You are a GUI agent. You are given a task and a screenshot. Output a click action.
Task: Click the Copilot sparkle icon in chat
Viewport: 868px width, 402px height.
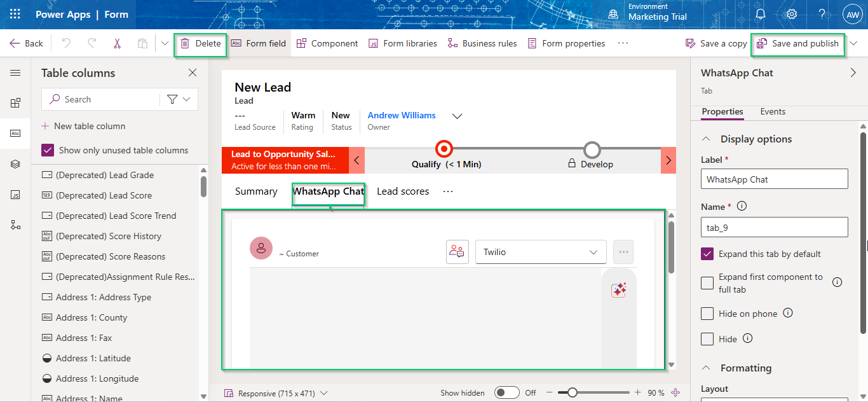619,290
